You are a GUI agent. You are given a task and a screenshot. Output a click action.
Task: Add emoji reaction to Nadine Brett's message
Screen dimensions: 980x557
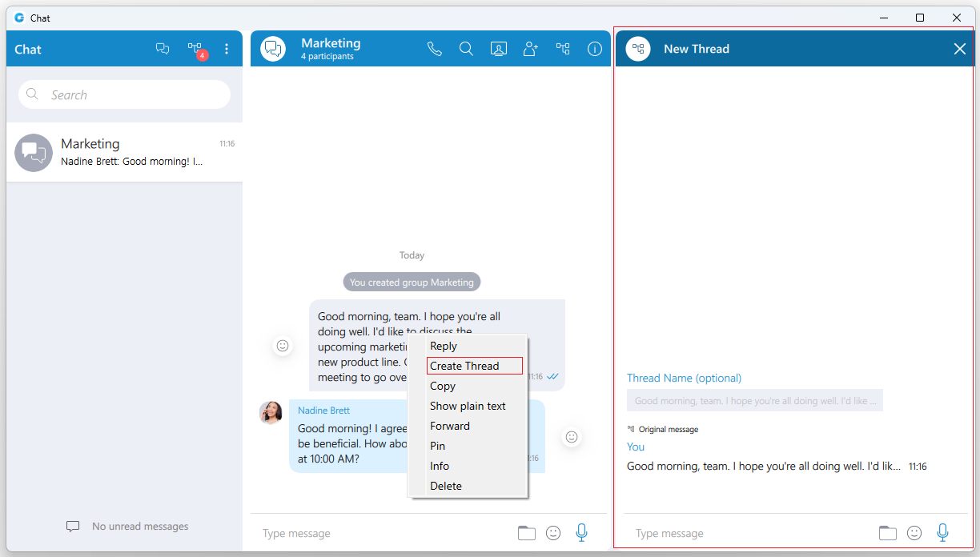572,437
